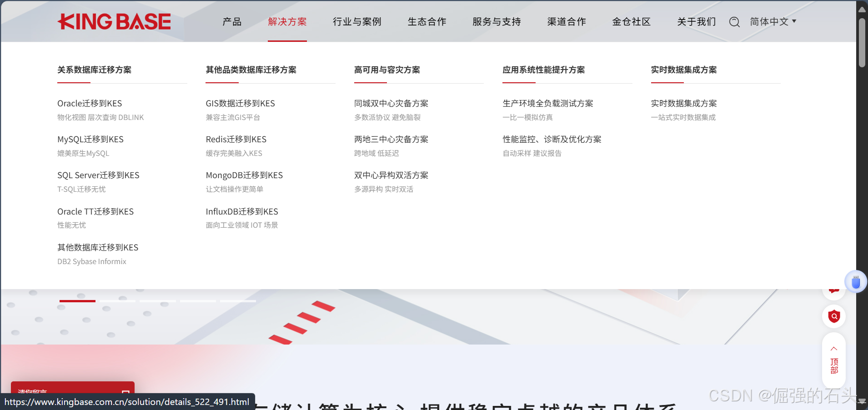Image resolution: width=868 pixels, height=410 pixels.
Task: Select the fifth carousel indicator bar
Action: [238, 301]
